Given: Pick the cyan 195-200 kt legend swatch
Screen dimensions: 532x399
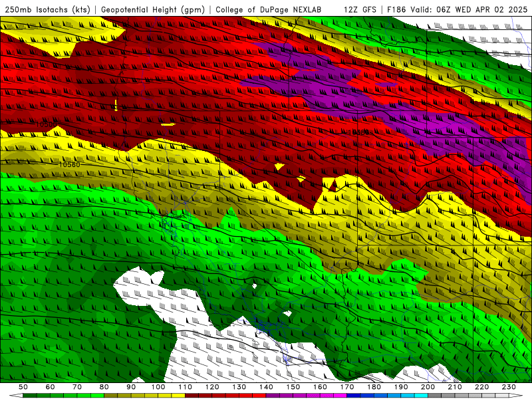Looking at the screenshot, I should click(421, 396).
